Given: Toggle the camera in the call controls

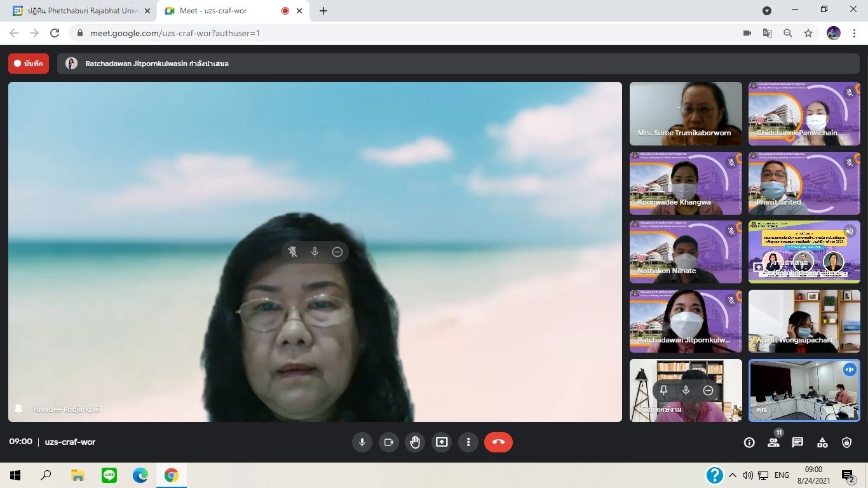Looking at the screenshot, I should point(389,442).
